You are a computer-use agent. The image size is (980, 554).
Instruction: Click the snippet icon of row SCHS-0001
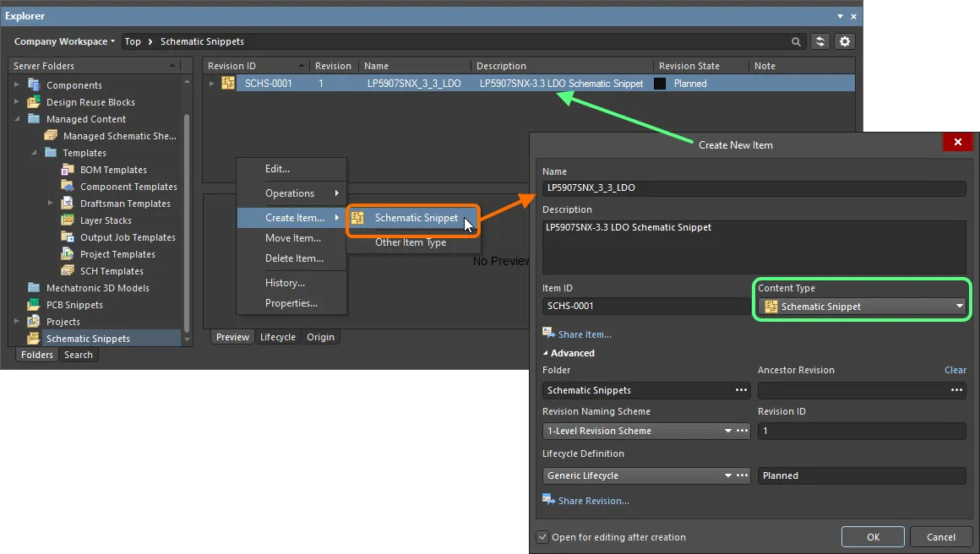click(228, 83)
